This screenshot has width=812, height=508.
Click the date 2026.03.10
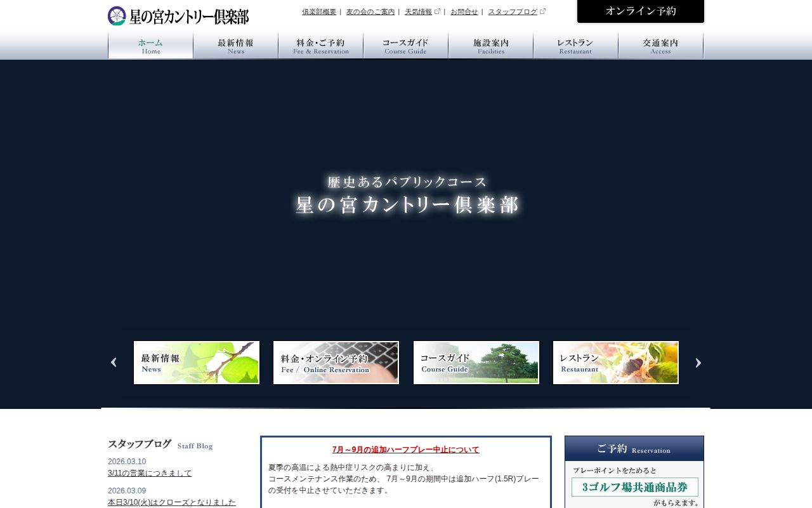(127, 462)
